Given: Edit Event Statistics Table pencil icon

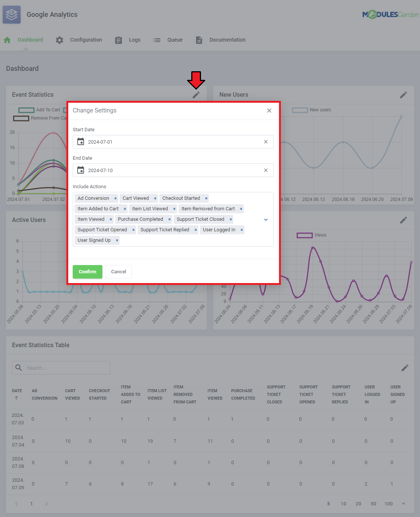Looking at the screenshot, I should point(405,368).
